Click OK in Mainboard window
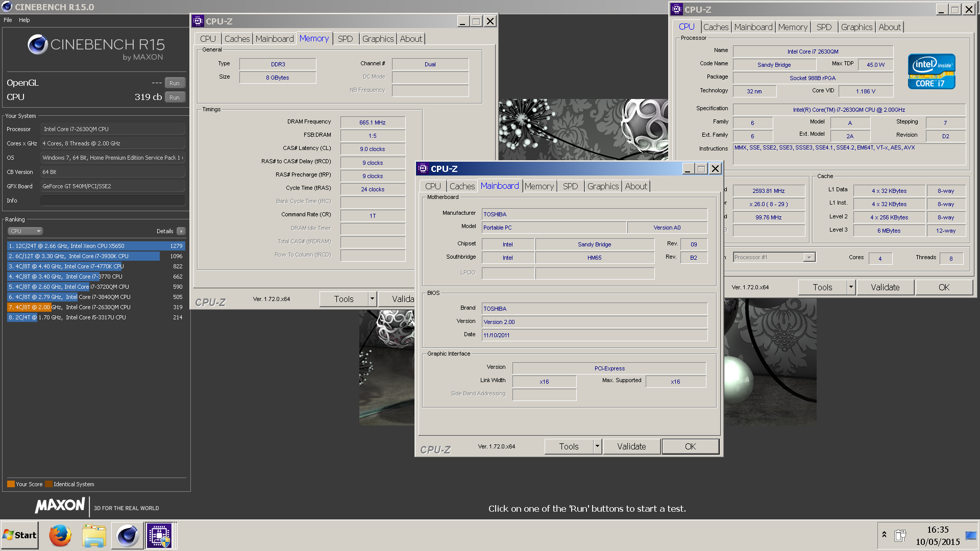Image resolution: width=980 pixels, height=551 pixels. click(x=690, y=446)
